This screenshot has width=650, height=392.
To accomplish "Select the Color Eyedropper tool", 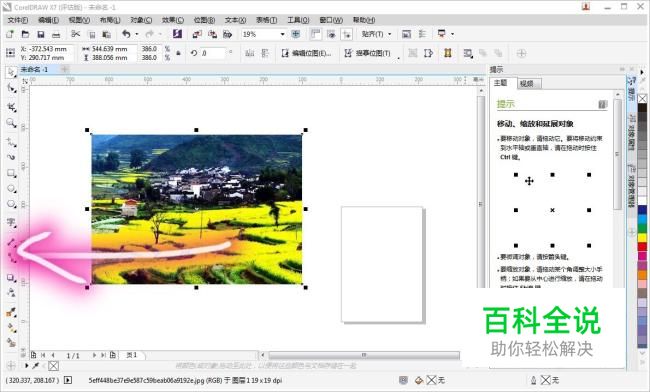I will 11,312.
